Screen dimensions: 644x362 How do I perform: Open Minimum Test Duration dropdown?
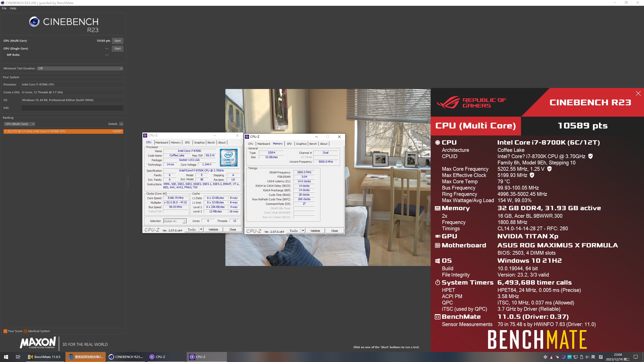coord(80,68)
